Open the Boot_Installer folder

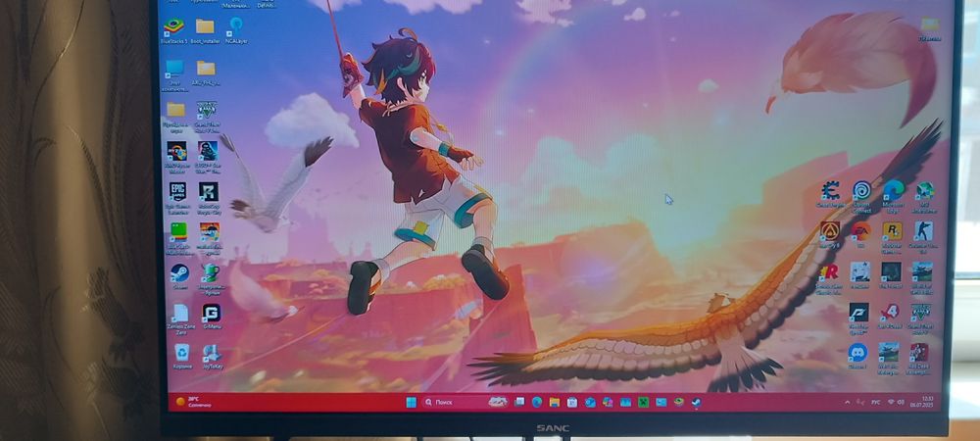pyautogui.click(x=205, y=30)
